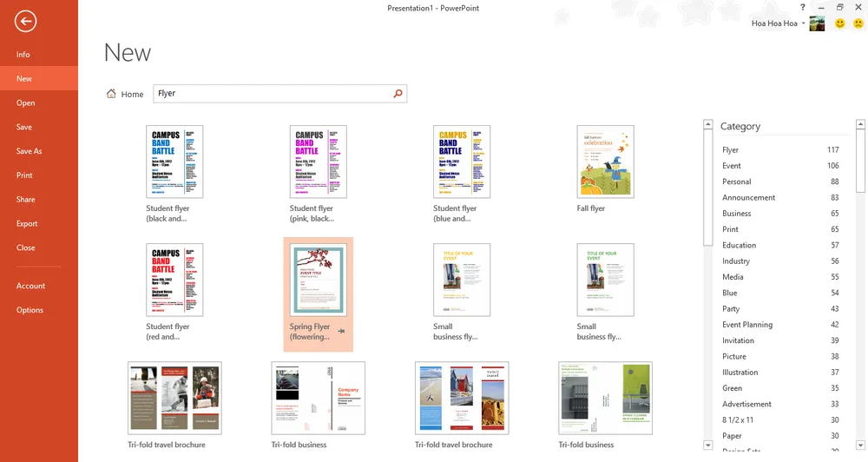Screen dimensions: 868x462
Task: Open PowerPoint Options
Action: click(39, 310)
